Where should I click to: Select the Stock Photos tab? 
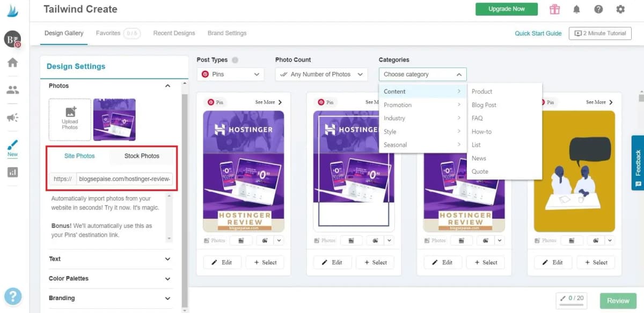(142, 156)
